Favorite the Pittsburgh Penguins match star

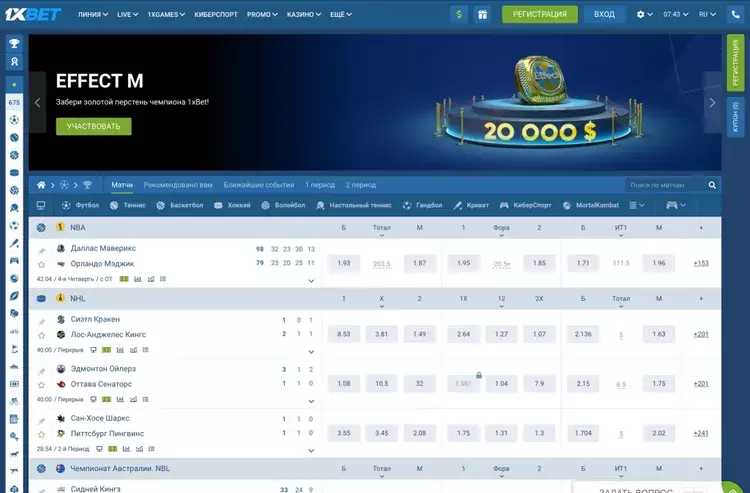(x=42, y=434)
